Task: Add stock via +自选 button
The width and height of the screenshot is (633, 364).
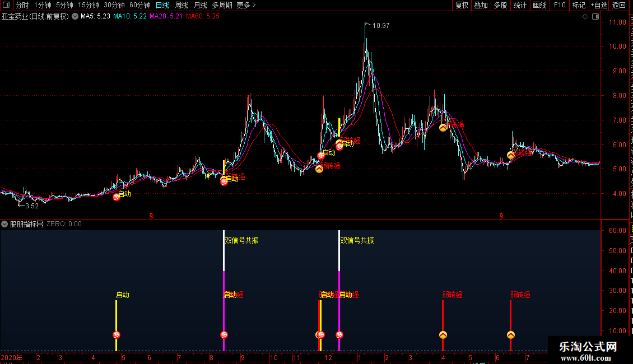Action: [x=599, y=5]
